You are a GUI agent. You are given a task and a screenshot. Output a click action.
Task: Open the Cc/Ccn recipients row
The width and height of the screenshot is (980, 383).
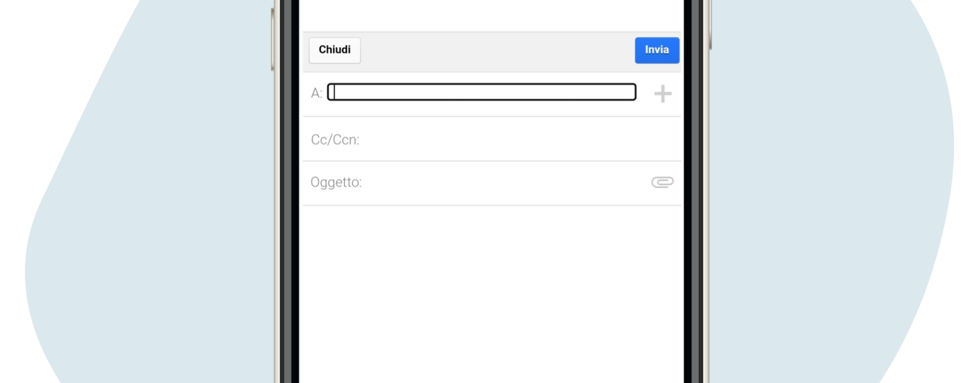pos(492,139)
